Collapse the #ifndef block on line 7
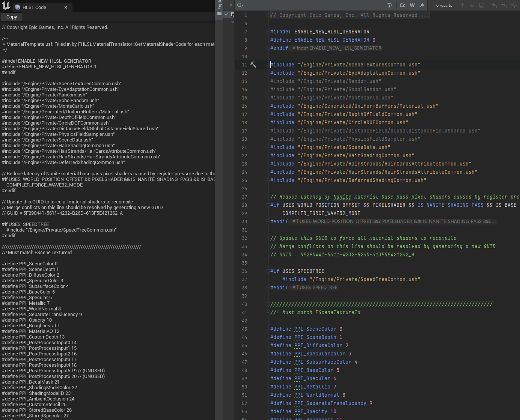The width and height of the screenshot is (520, 420). 268,32
